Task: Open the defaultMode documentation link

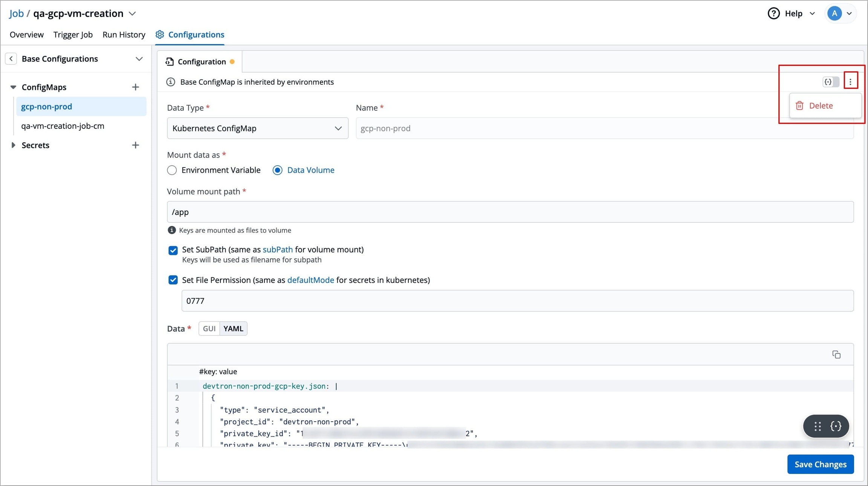Action: tap(310, 280)
